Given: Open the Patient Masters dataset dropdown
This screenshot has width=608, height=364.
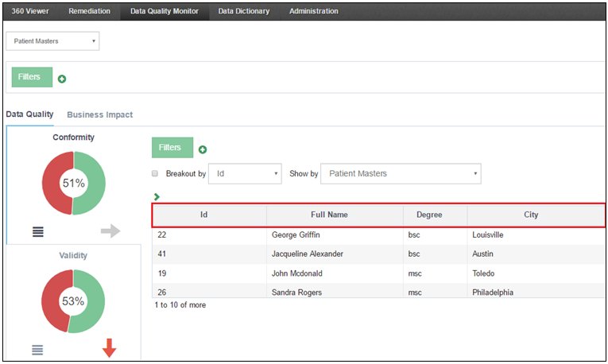Looking at the screenshot, I should pos(53,41).
